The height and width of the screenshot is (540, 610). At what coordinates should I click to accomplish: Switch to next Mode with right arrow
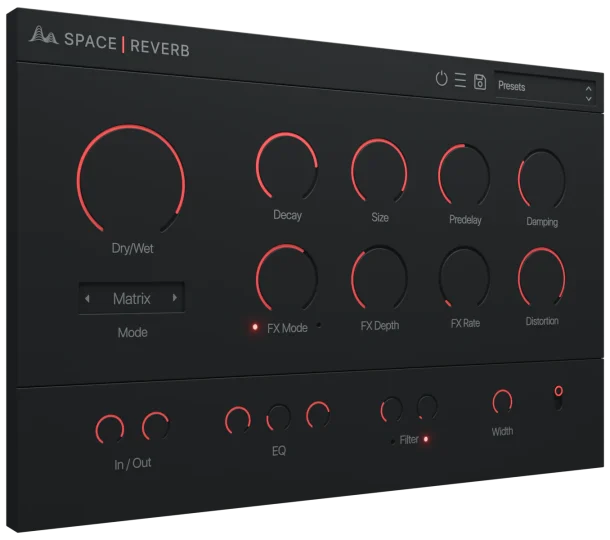pyautogui.click(x=175, y=298)
